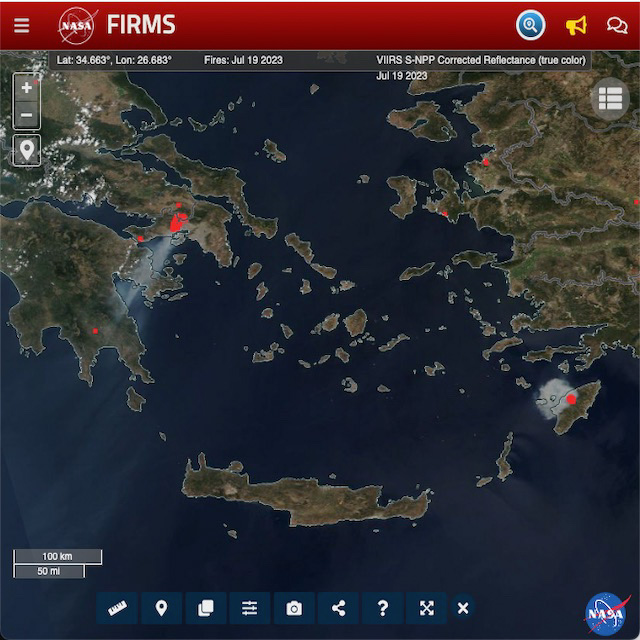Click the FIRMS title text
This screenshot has height=640, width=640.
[141, 24]
